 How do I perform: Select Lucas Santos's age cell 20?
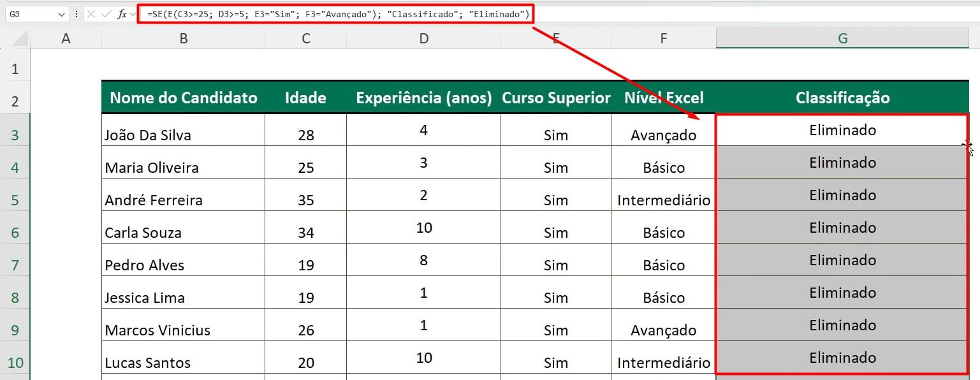click(306, 358)
